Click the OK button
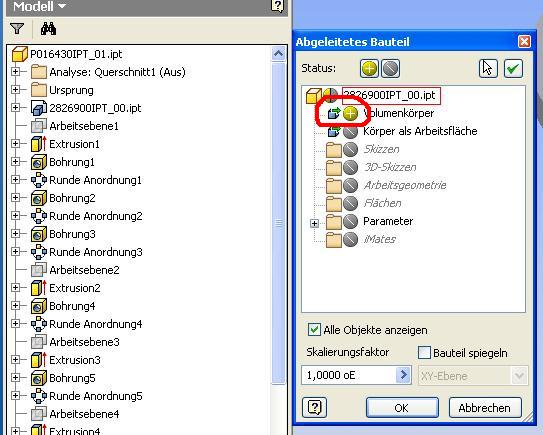The height and width of the screenshot is (435, 543). pos(402,408)
